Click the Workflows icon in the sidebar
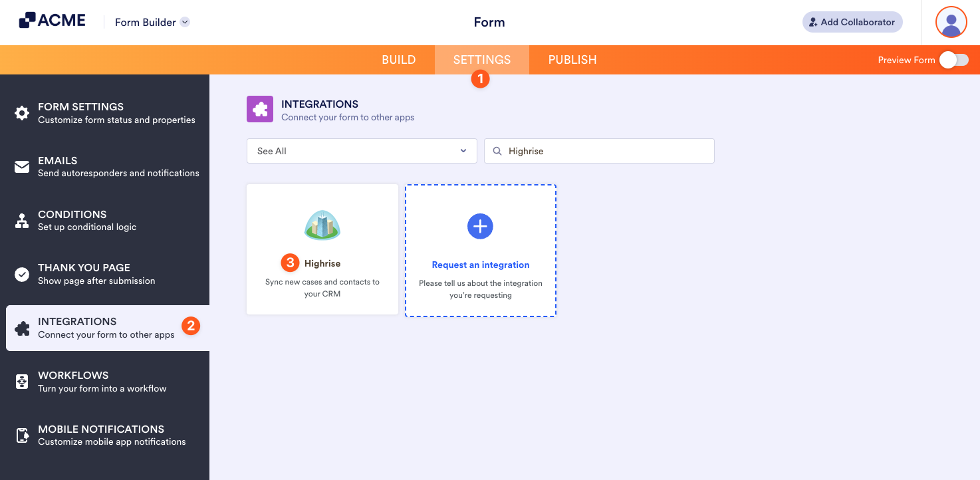 (22, 381)
